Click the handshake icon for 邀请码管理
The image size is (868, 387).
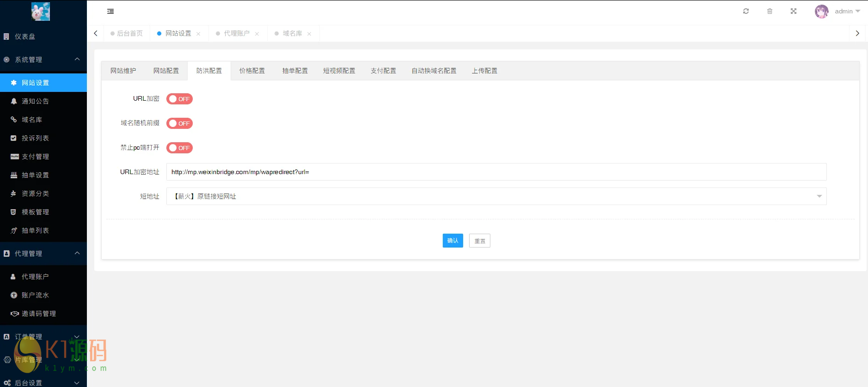click(x=15, y=314)
